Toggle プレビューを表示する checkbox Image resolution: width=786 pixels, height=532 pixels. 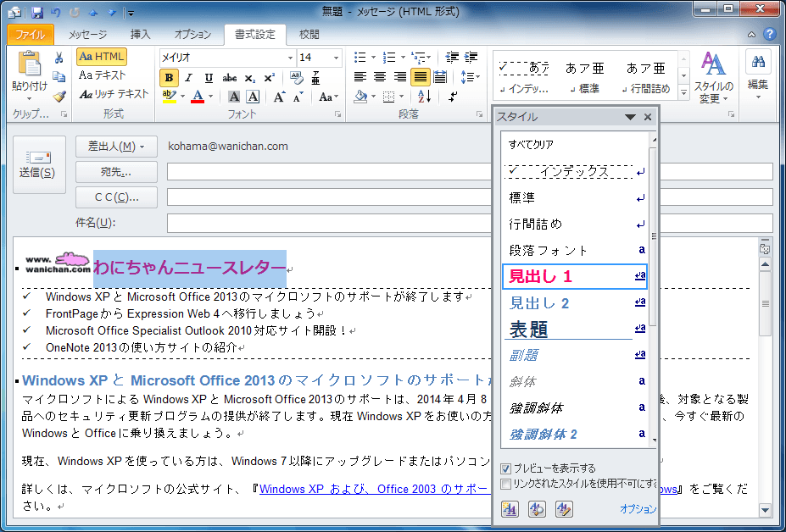pyautogui.click(x=506, y=468)
